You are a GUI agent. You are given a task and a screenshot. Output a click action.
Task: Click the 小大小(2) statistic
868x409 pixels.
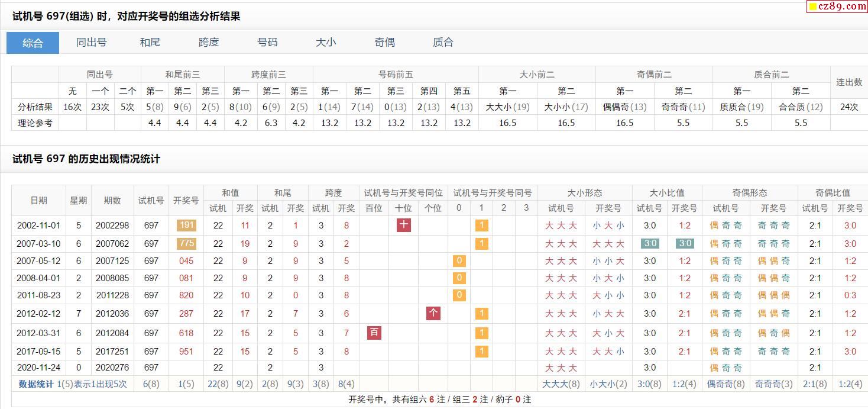coord(608,384)
